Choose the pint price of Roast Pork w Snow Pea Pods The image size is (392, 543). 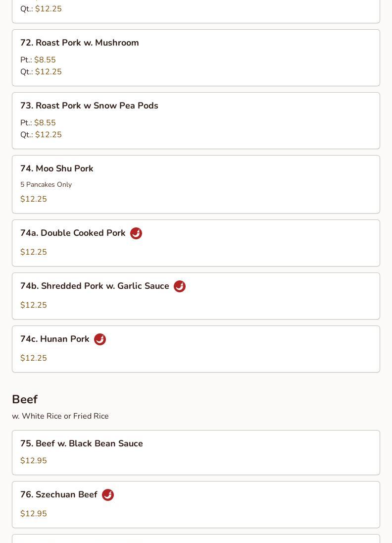pyautogui.click(x=45, y=123)
